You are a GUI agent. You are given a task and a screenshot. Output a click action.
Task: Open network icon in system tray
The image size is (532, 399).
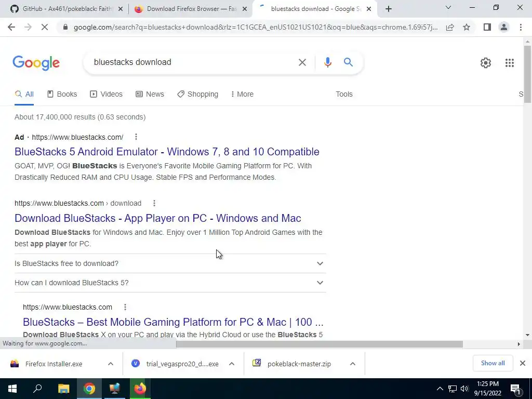coord(453,389)
